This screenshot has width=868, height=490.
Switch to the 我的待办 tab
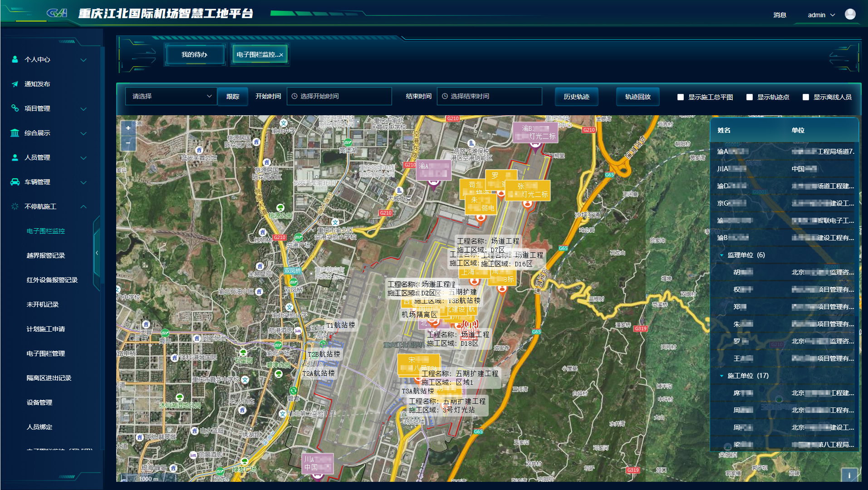[x=194, y=54]
